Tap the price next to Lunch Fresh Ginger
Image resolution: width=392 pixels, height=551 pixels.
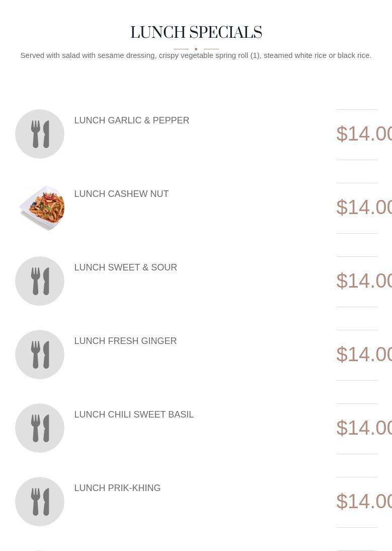coord(364,355)
